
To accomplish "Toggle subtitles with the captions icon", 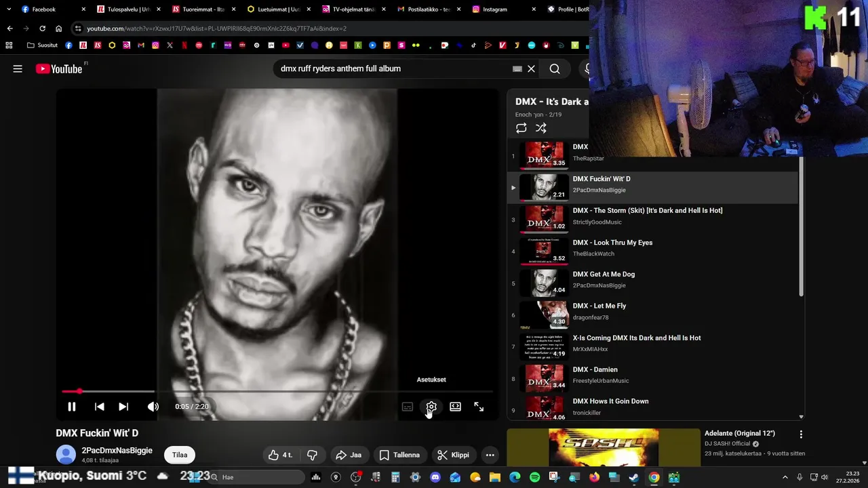I will coord(408,407).
